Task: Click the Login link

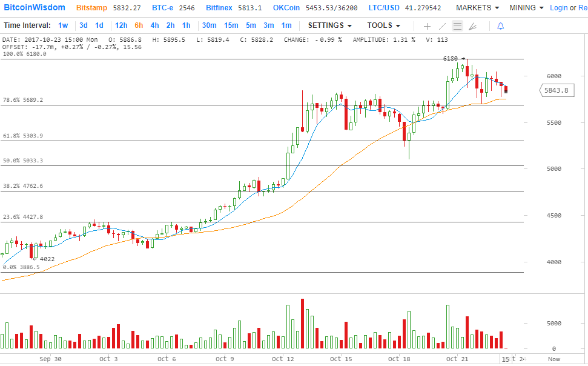Action: (x=558, y=8)
